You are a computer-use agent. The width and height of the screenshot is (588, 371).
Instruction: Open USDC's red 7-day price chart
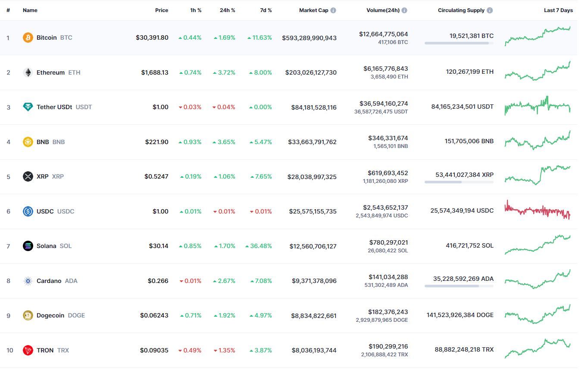(x=538, y=210)
